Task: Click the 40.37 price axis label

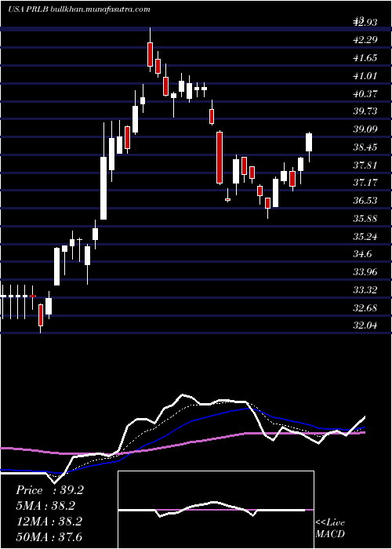Action: click(365, 93)
